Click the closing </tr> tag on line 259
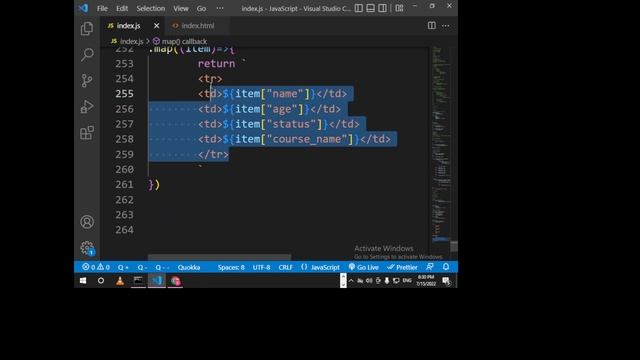Viewport: 640px width, 360px height. tap(213, 154)
